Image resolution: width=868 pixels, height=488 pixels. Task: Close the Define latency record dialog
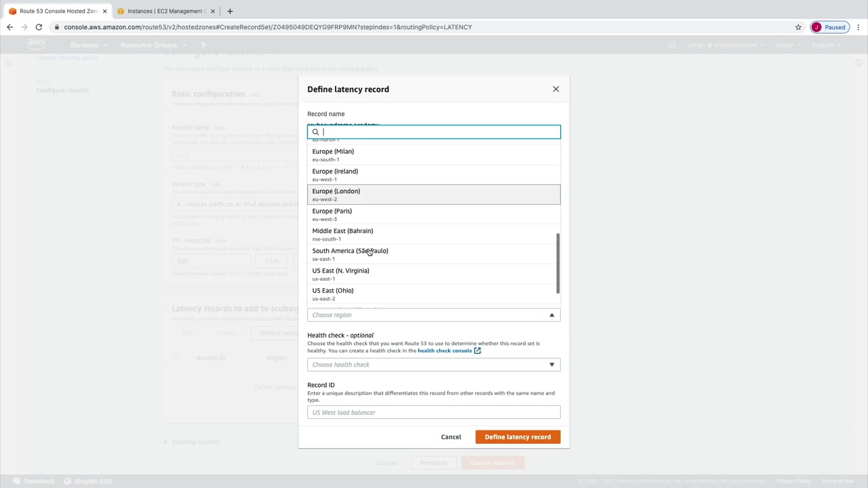[x=556, y=89]
